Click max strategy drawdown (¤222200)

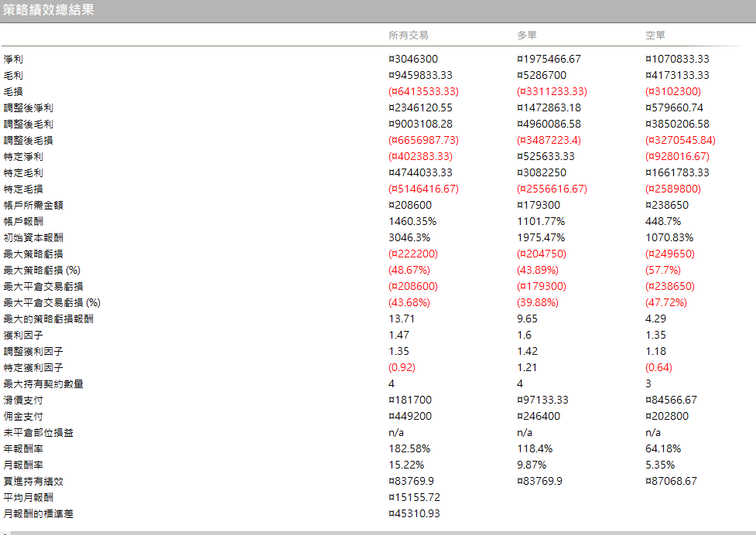413,254
